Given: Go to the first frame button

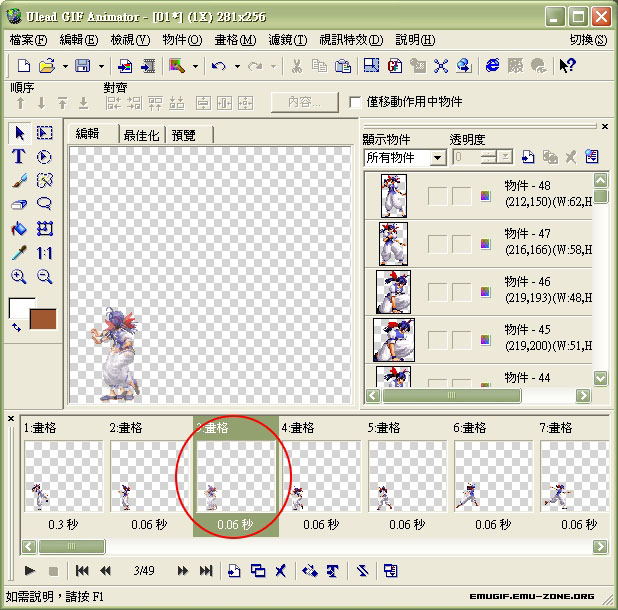Looking at the screenshot, I should 82,571.
